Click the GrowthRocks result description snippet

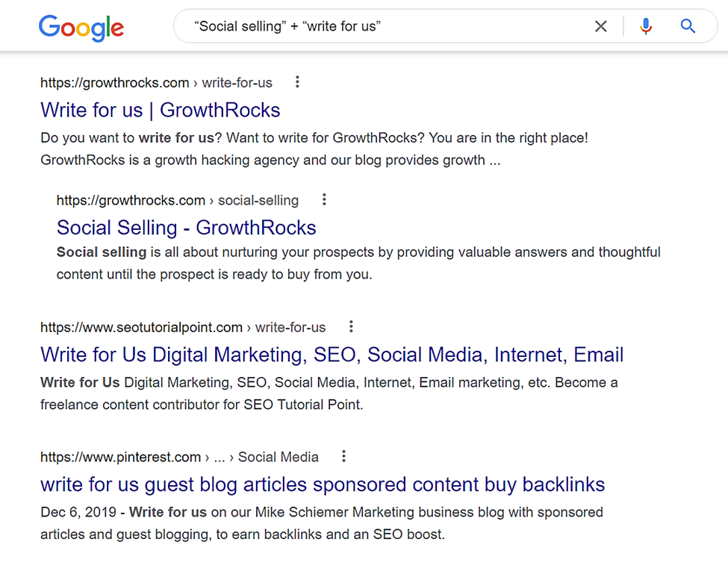click(x=314, y=149)
